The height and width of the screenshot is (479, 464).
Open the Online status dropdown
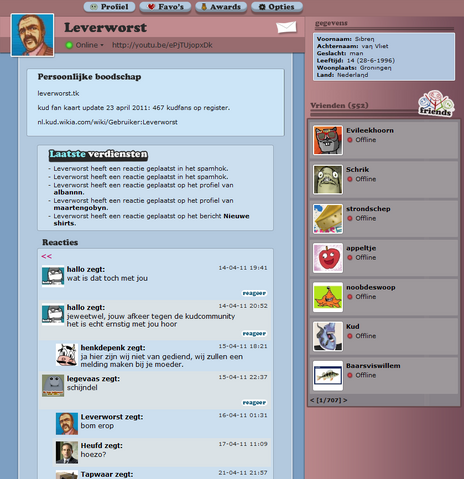[90, 45]
